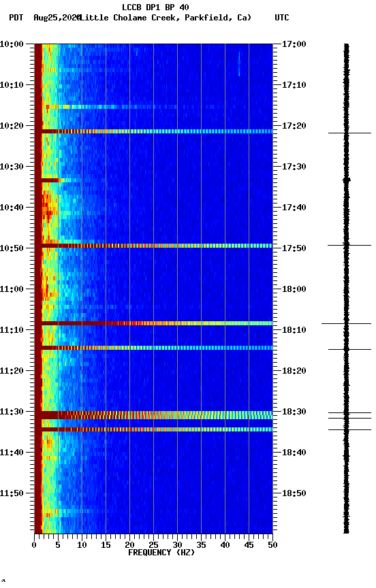Click the '20' frequency axis label
Image resolution: width=376 pixels, height=588 pixels.
129,545
